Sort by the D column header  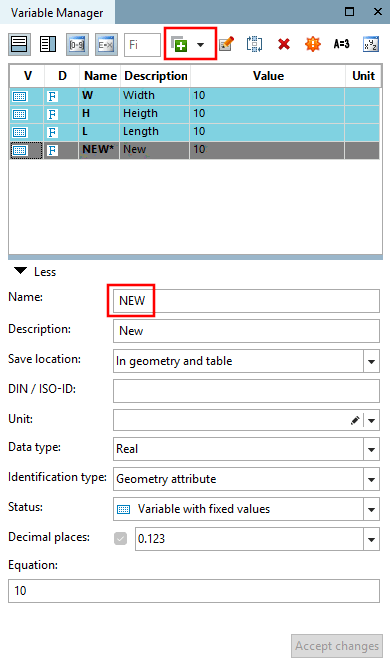click(62, 76)
